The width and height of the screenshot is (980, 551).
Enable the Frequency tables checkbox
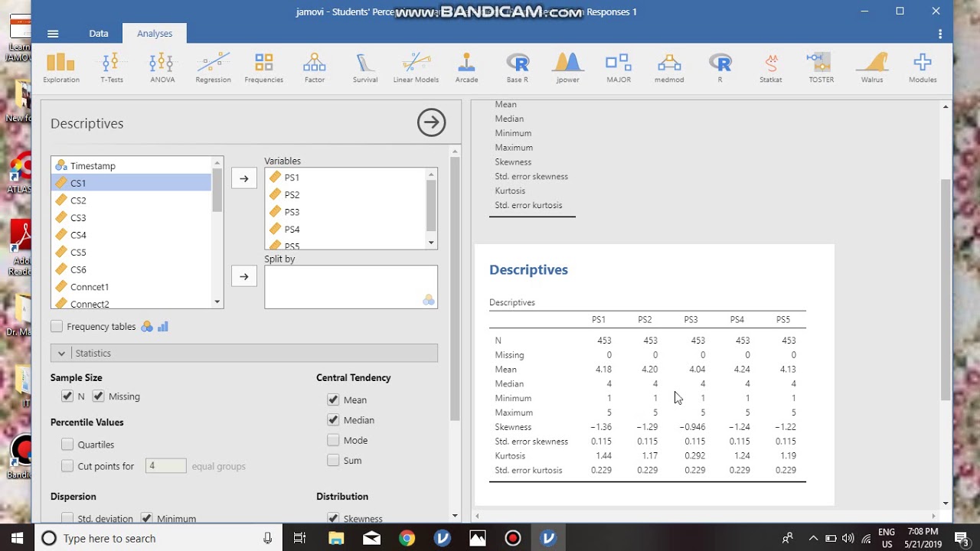tap(57, 327)
